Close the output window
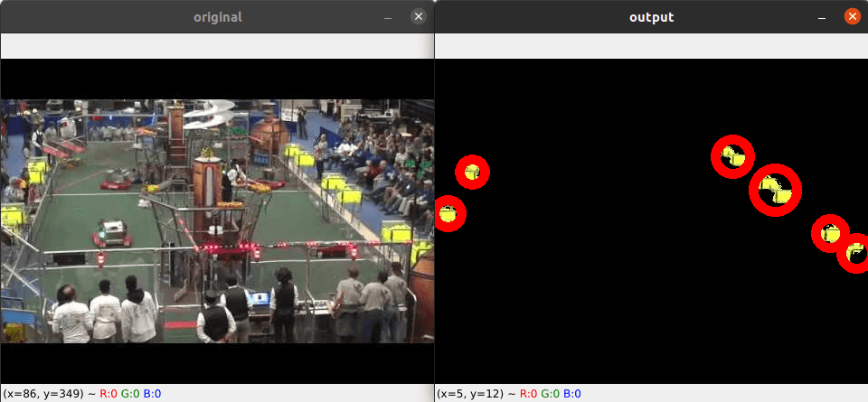 pos(852,16)
